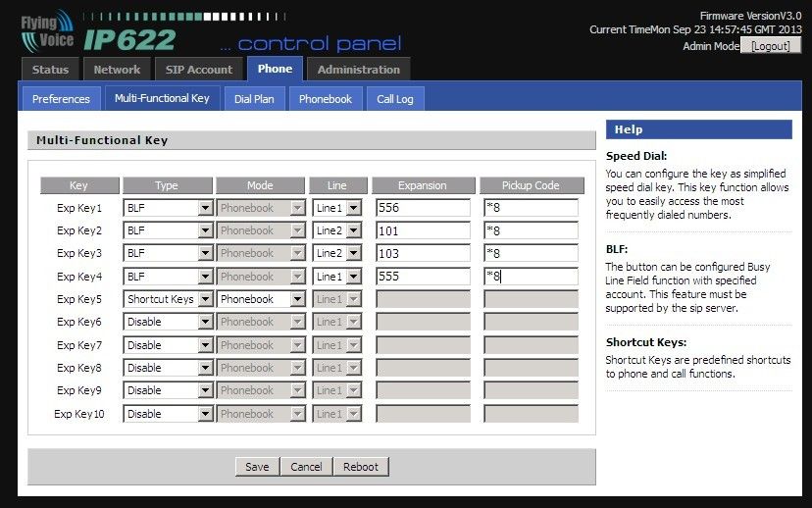Click the Line column header
This screenshot has width=812, height=508.
pos(337,185)
